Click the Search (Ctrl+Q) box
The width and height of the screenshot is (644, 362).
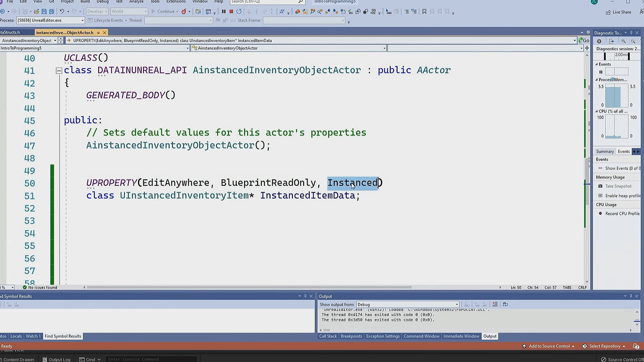[267, 2]
